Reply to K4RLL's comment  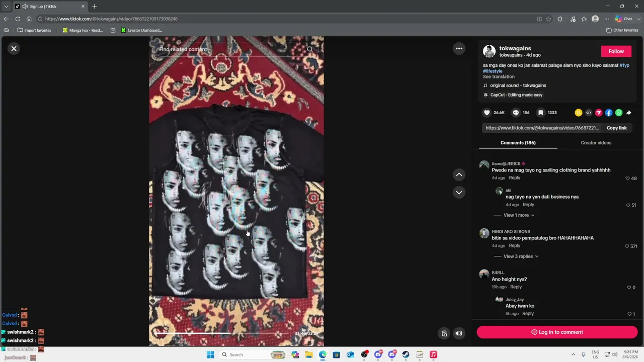click(x=516, y=287)
